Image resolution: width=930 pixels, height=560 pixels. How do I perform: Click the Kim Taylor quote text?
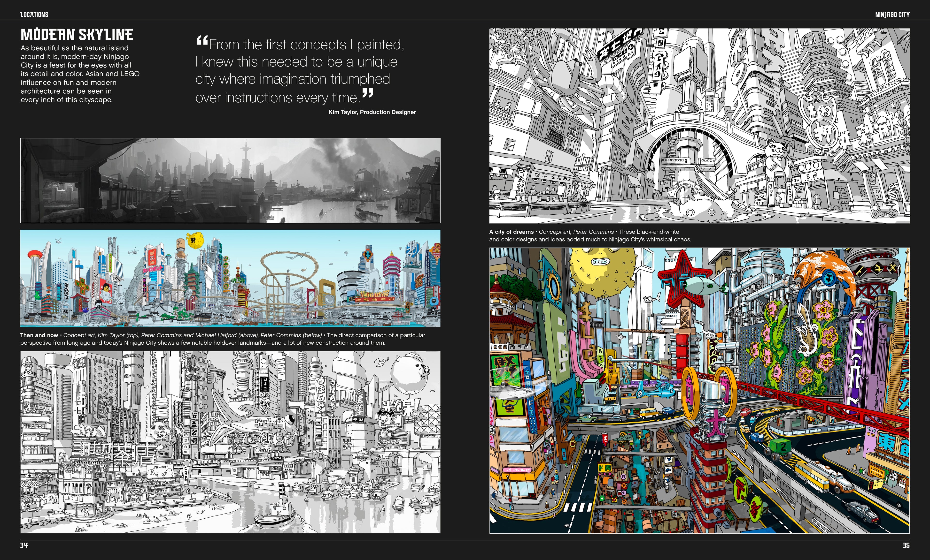(x=300, y=70)
